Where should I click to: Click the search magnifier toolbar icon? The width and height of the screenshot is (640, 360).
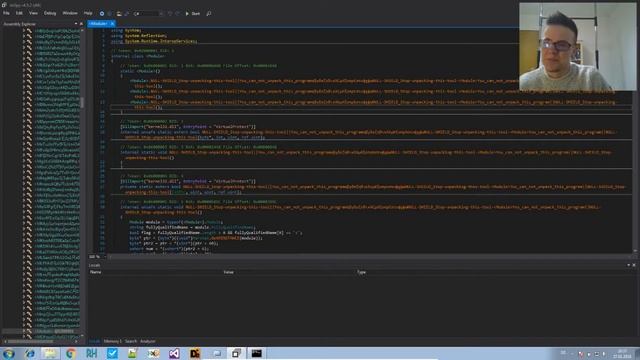coord(209,13)
